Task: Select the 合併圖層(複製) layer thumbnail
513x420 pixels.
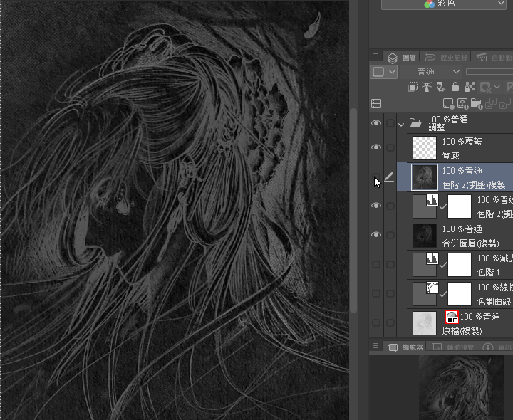Action: 425,236
